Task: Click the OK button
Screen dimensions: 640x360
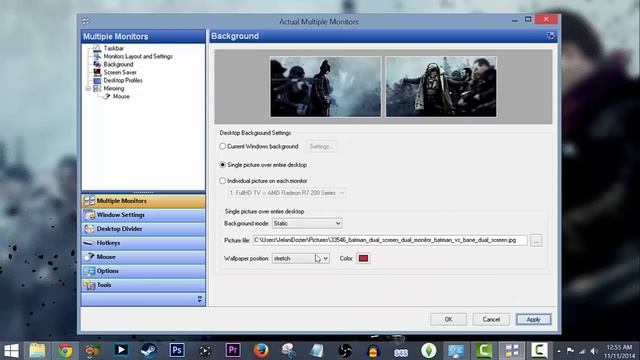Action: 448,319
